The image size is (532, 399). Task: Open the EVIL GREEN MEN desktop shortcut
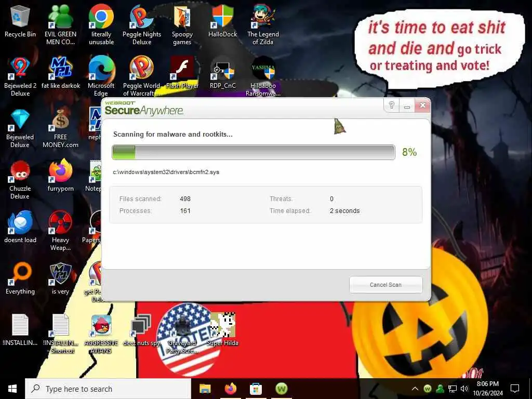click(x=60, y=25)
